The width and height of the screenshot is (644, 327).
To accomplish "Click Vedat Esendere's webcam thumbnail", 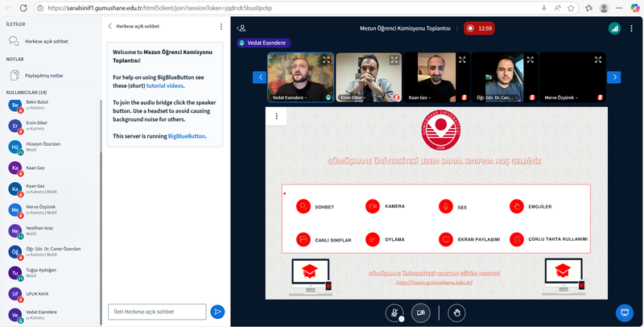I will click(x=300, y=77).
